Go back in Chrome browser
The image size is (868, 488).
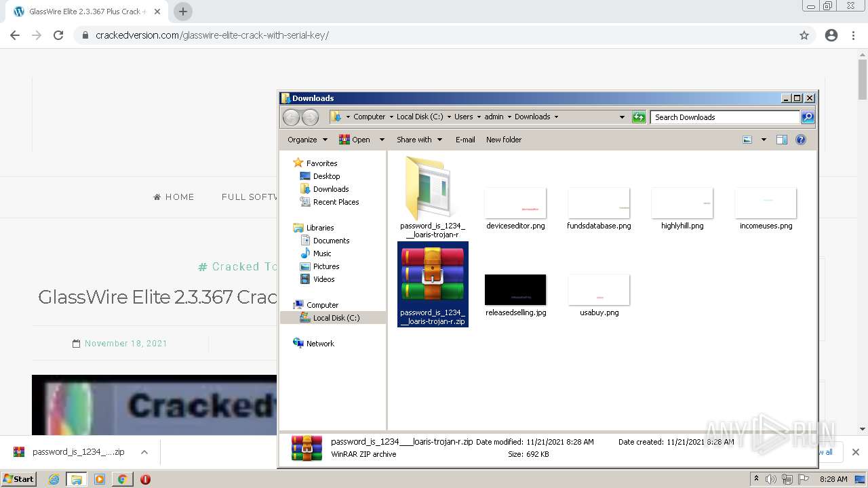click(x=15, y=35)
